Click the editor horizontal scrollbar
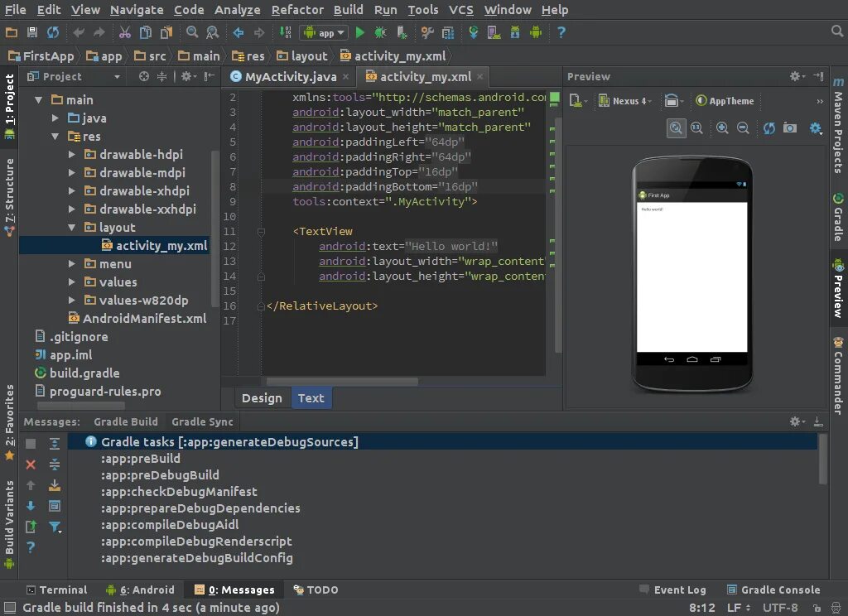The image size is (848, 616). [341, 382]
